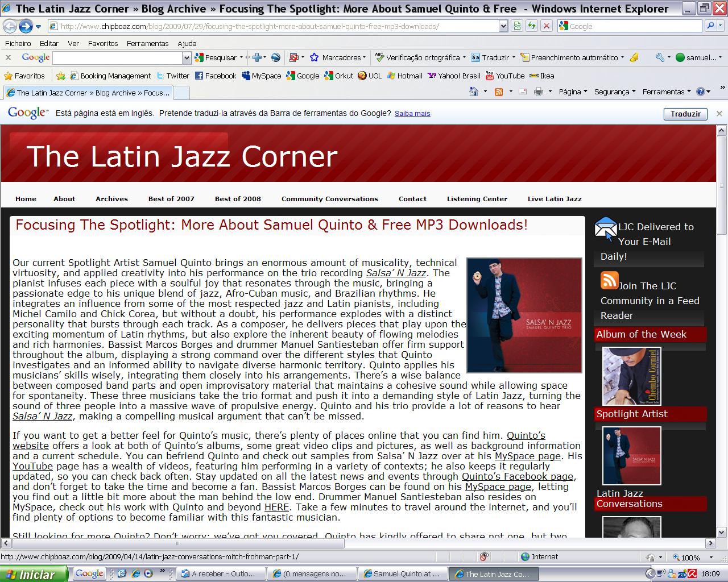
Task: Go forward with the Forward arrow button
Action: tap(25, 26)
